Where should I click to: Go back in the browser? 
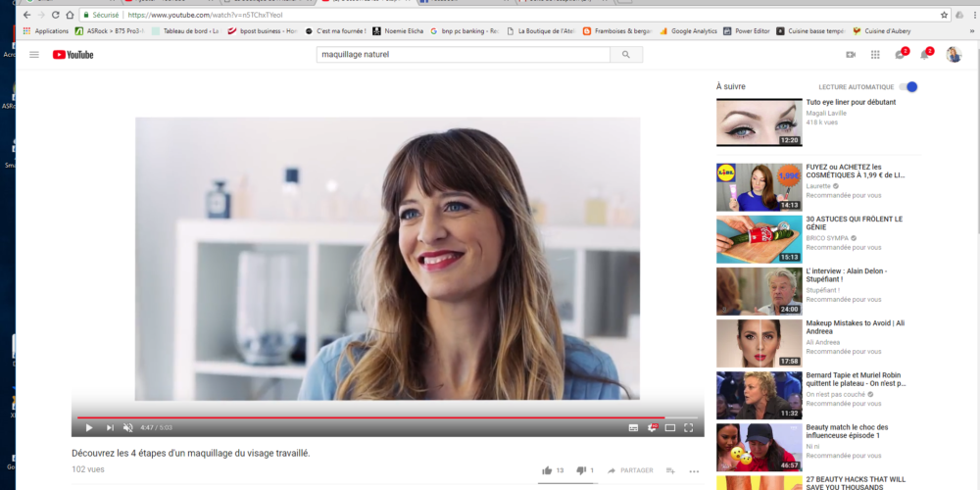click(26, 15)
